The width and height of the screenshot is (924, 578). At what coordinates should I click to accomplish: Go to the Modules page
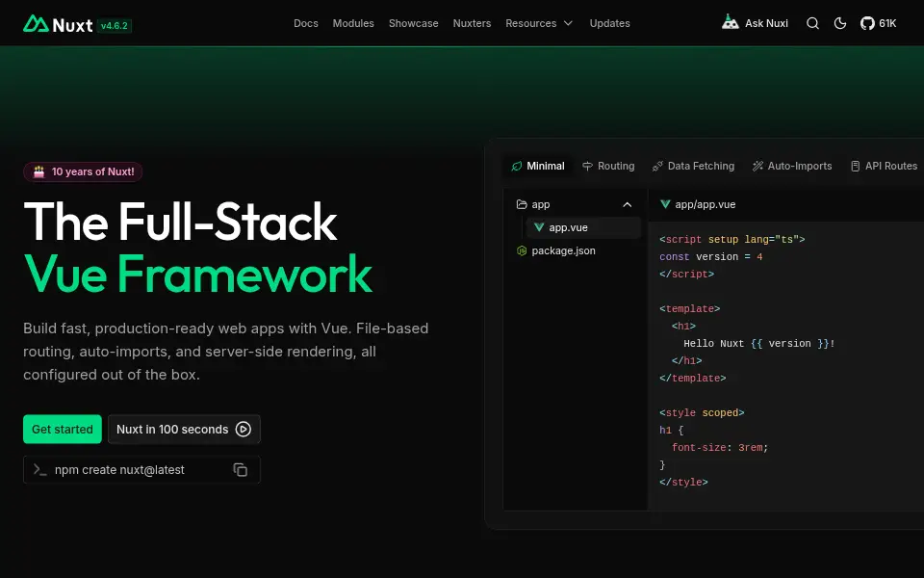[x=353, y=23]
